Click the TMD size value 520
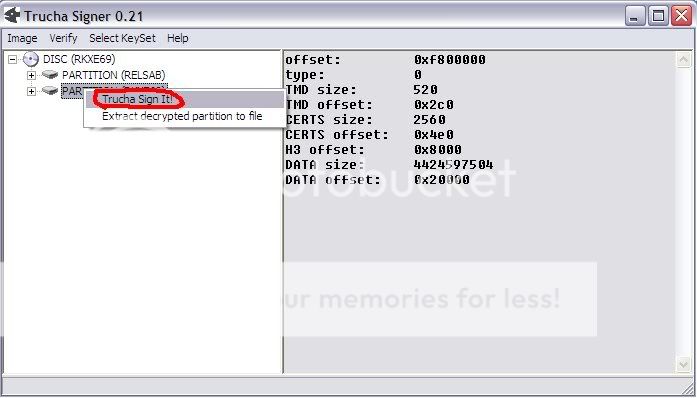 [425, 90]
